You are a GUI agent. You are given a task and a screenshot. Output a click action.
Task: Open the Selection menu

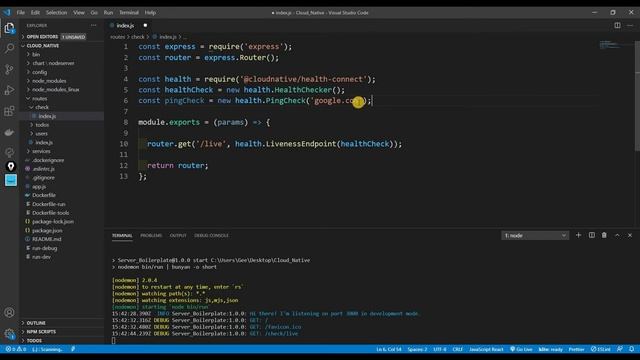(x=56, y=13)
